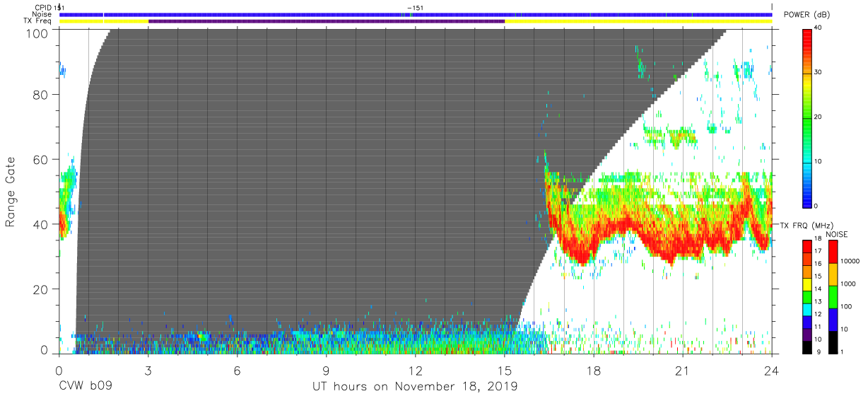Select the "Range Gate" y-axis label
Image resolution: width=868 pixels, height=401 pixels.
[x=11, y=192]
